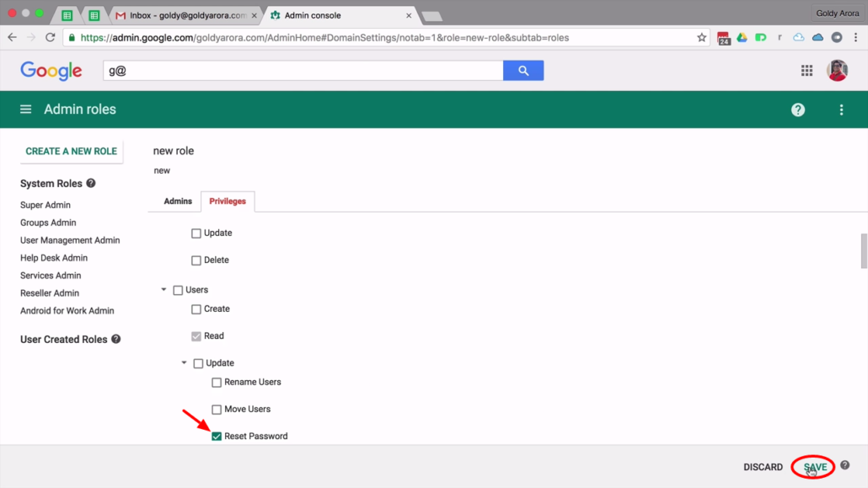Open Chrome's three-dot menu
Image resolution: width=868 pixels, height=488 pixels.
tap(856, 38)
